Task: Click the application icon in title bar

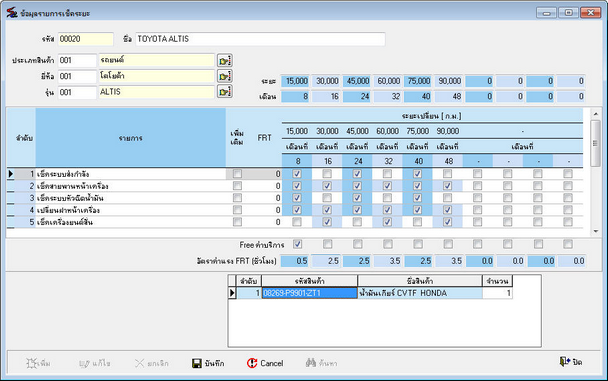Action: pos(12,13)
